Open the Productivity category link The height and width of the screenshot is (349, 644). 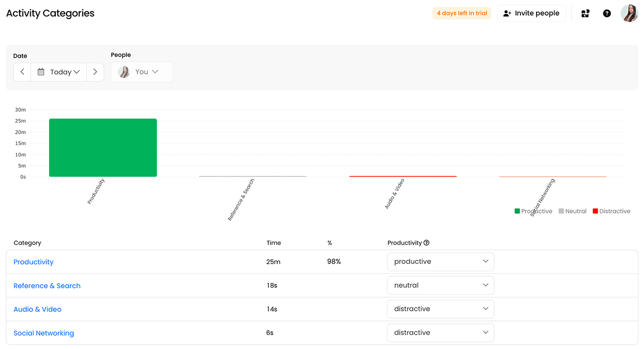[33, 261]
